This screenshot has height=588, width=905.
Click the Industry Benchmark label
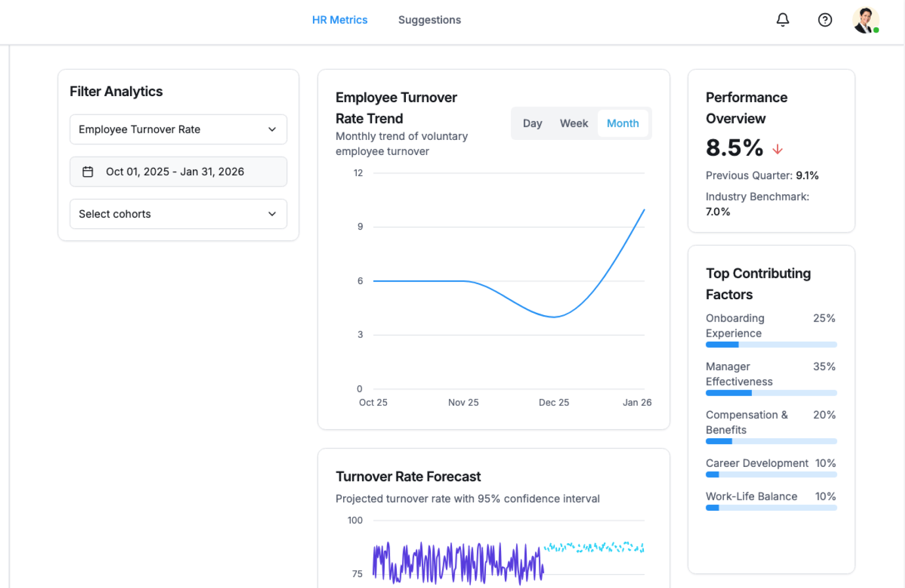tap(757, 196)
